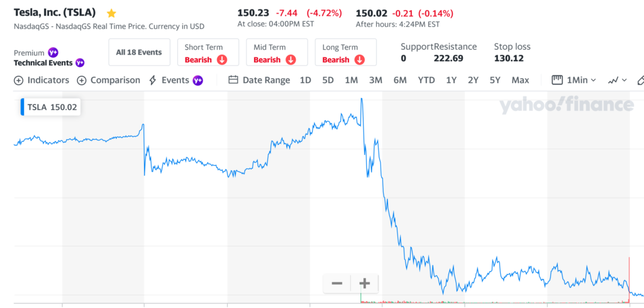Screen dimensions: 644x308
Task: Toggle the Short Term Bearish filter
Action: point(208,53)
